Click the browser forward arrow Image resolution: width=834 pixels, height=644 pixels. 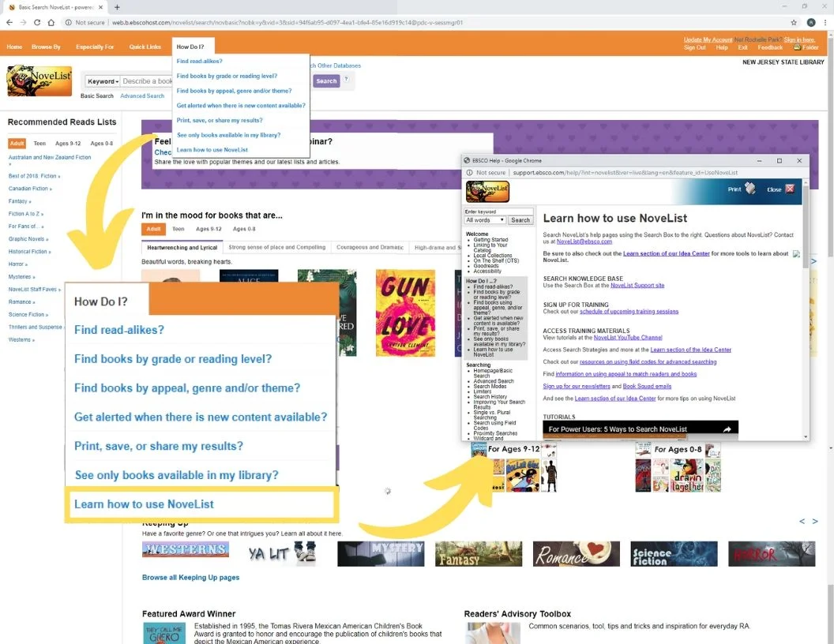[x=23, y=22]
